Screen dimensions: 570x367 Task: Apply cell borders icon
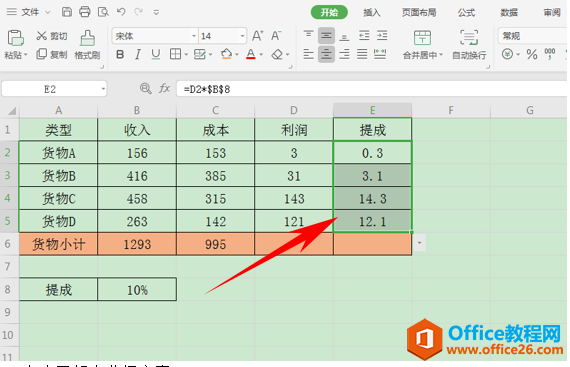click(x=175, y=55)
